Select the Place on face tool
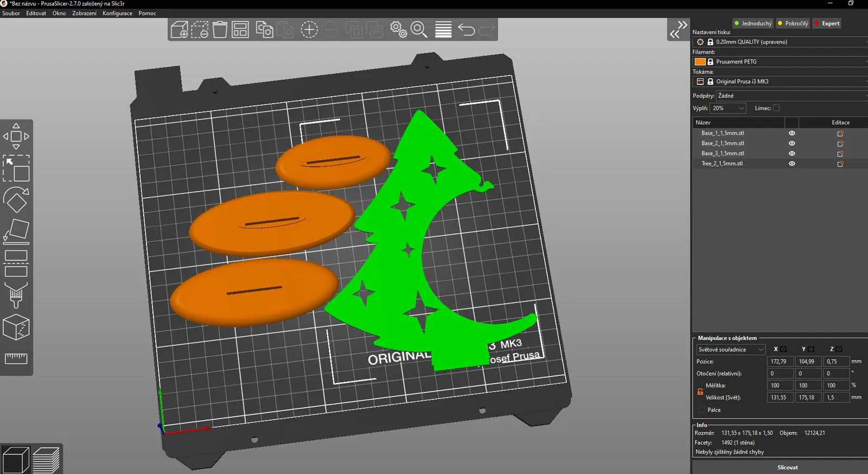This screenshot has width=868, height=474. tap(16, 232)
